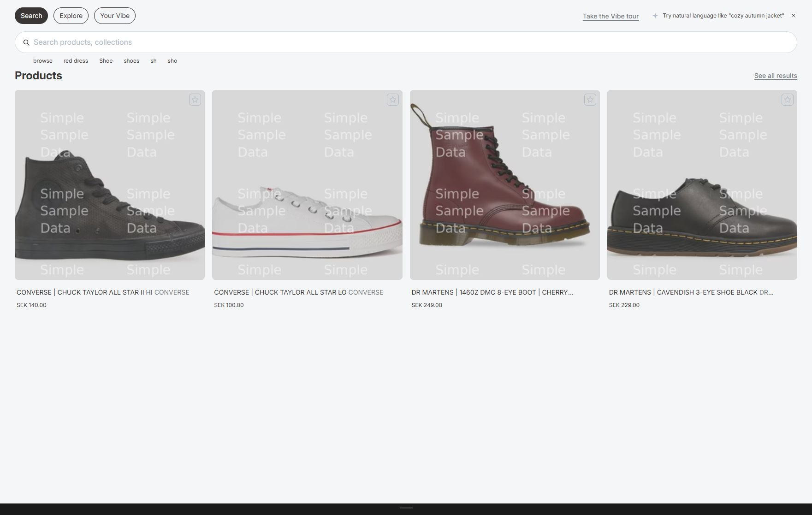
Task: Click the SEK 100.00 price
Action: [x=229, y=305]
